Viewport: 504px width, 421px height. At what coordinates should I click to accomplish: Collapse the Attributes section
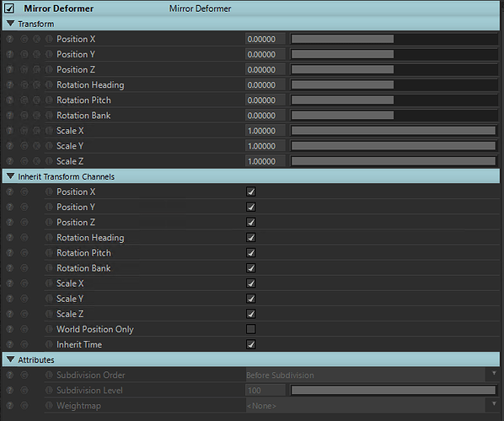pyautogui.click(x=11, y=359)
